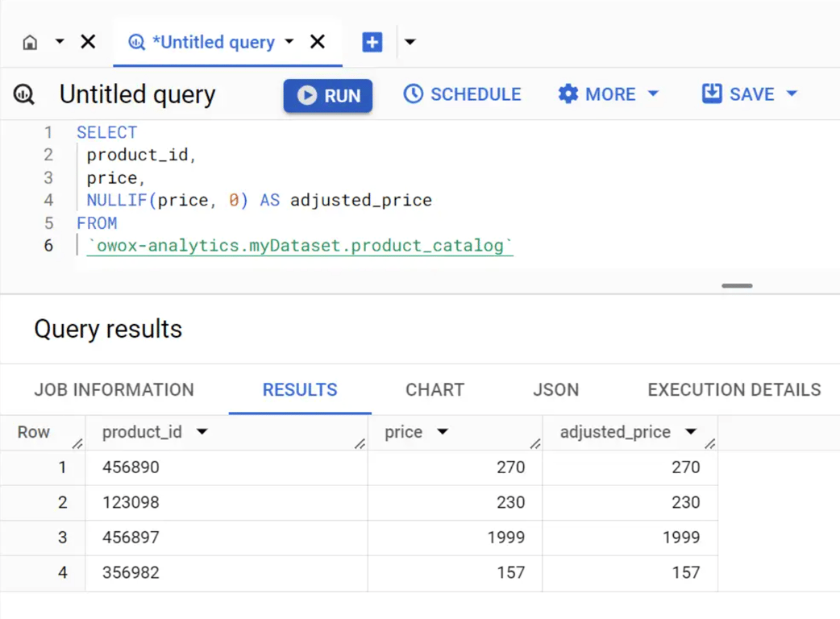Click the product_catalog table reference link
Screen dimensions: 840x619
(299, 246)
